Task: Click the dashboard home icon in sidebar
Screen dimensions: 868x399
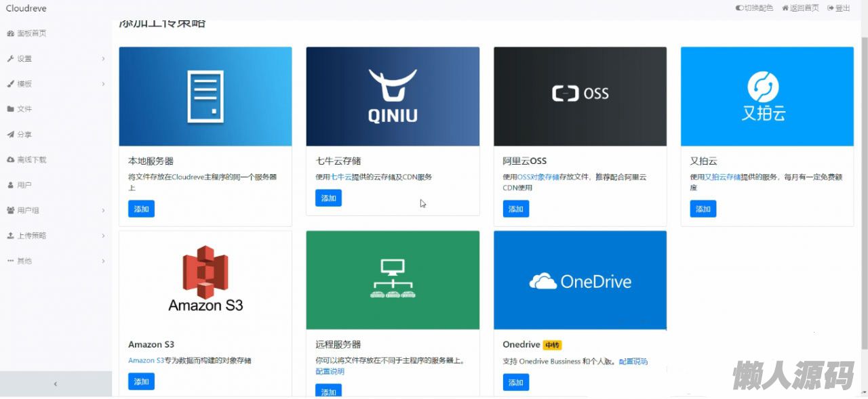Action: point(10,33)
